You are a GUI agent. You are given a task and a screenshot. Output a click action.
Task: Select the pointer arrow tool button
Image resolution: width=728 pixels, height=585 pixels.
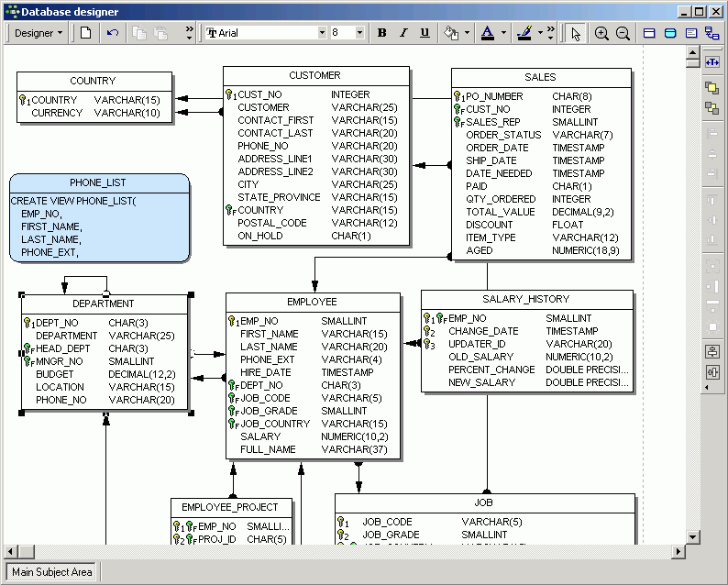point(576,33)
